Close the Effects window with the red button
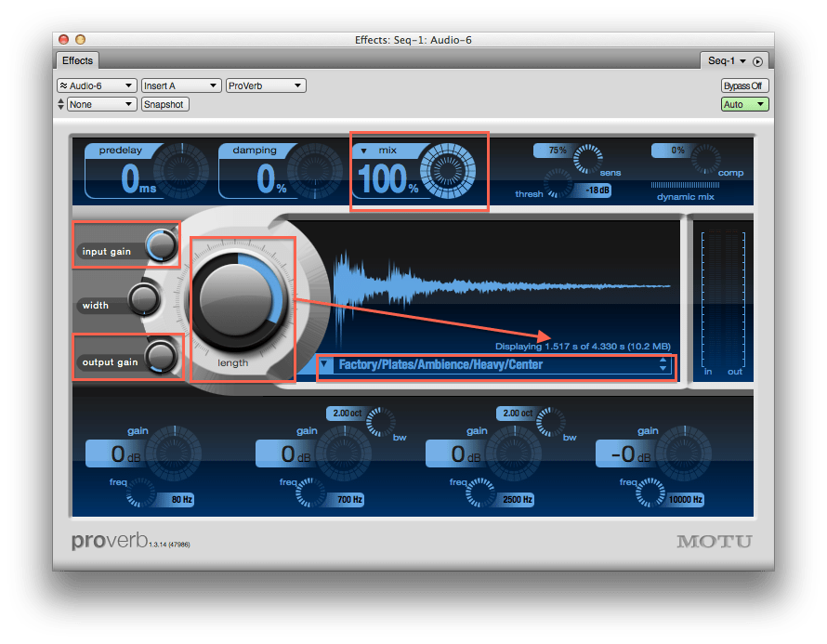827x644 pixels. (64, 40)
